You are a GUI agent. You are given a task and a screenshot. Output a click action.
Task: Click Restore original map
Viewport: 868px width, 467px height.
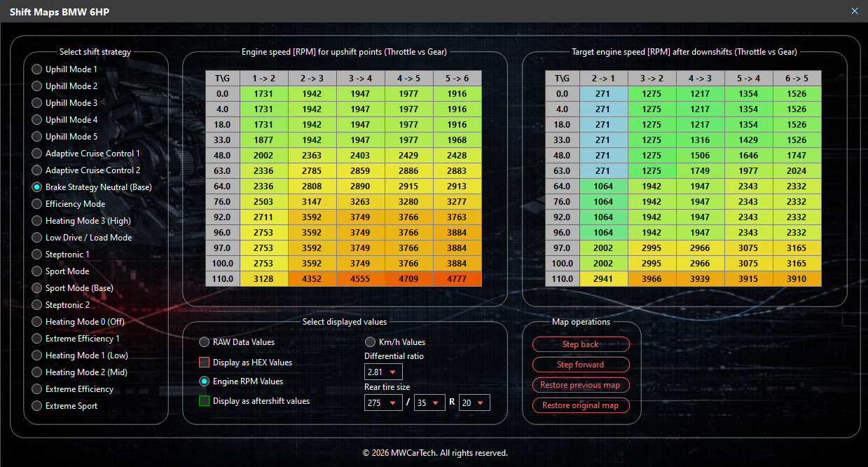click(580, 405)
